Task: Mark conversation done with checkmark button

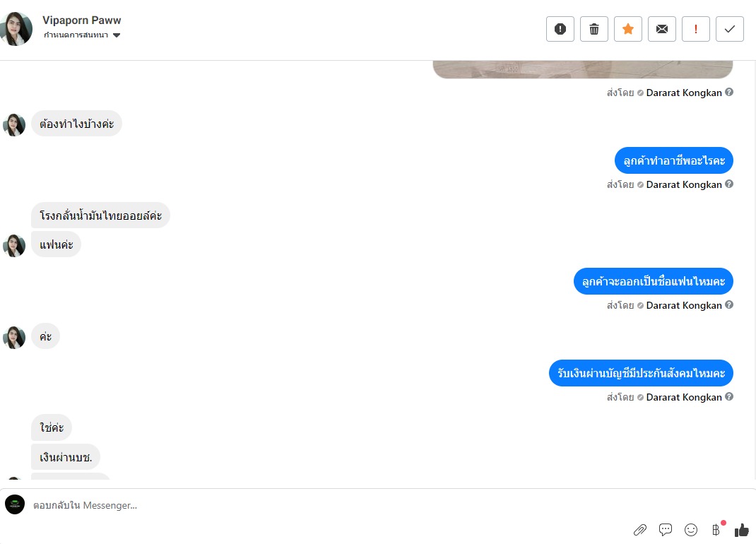Action: coord(729,29)
